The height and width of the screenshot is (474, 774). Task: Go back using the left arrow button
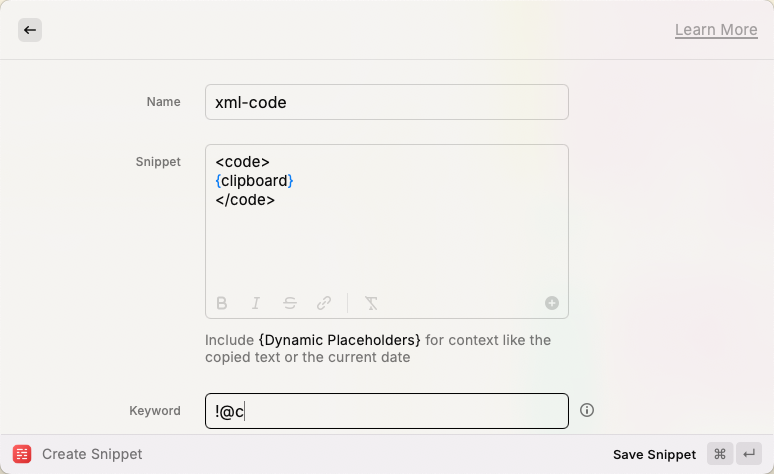[30, 30]
